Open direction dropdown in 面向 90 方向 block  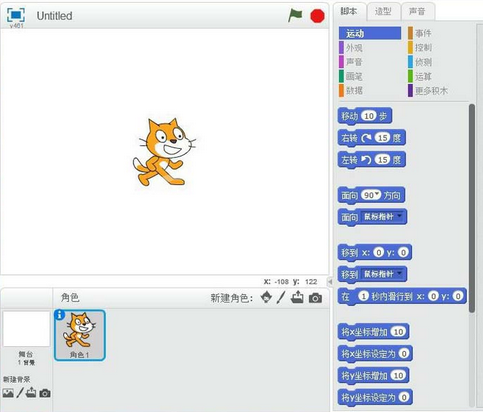pos(377,194)
